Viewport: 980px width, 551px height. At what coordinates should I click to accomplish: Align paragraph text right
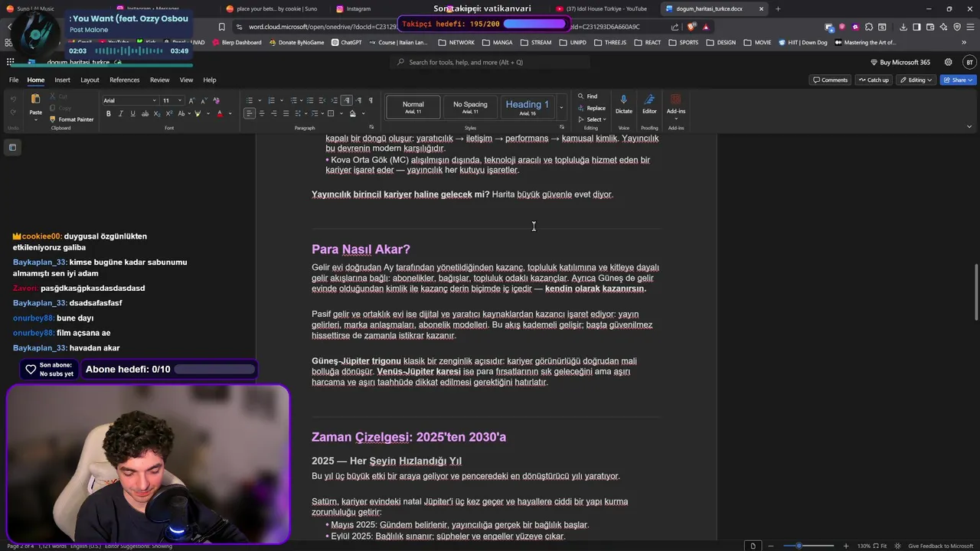(274, 113)
